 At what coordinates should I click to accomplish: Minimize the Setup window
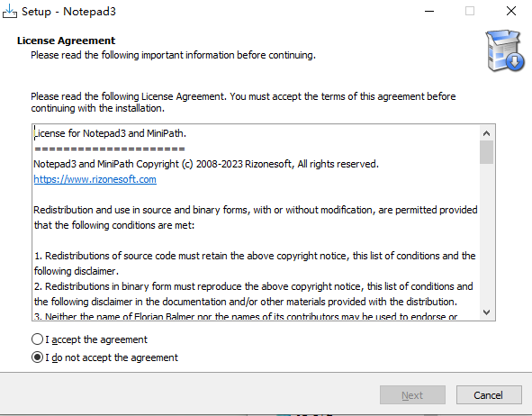pyautogui.click(x=429, y=11)
